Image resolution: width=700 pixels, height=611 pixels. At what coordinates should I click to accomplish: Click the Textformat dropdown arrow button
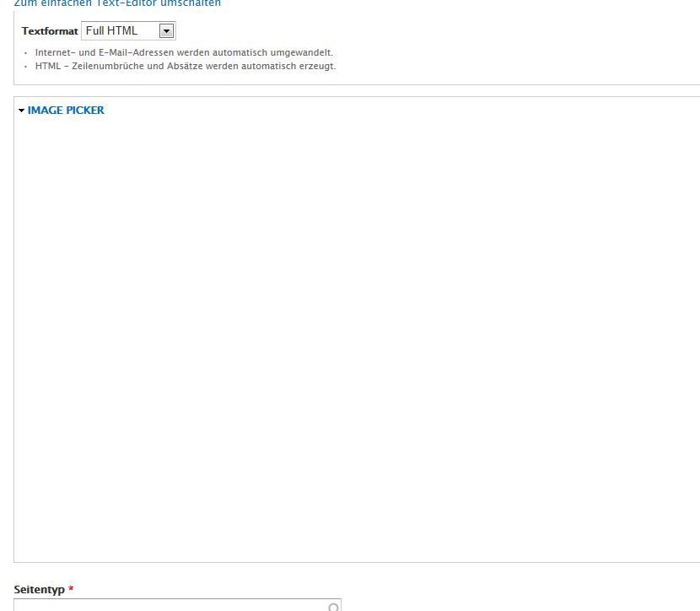pyautogui.click(x=166, y=31)
